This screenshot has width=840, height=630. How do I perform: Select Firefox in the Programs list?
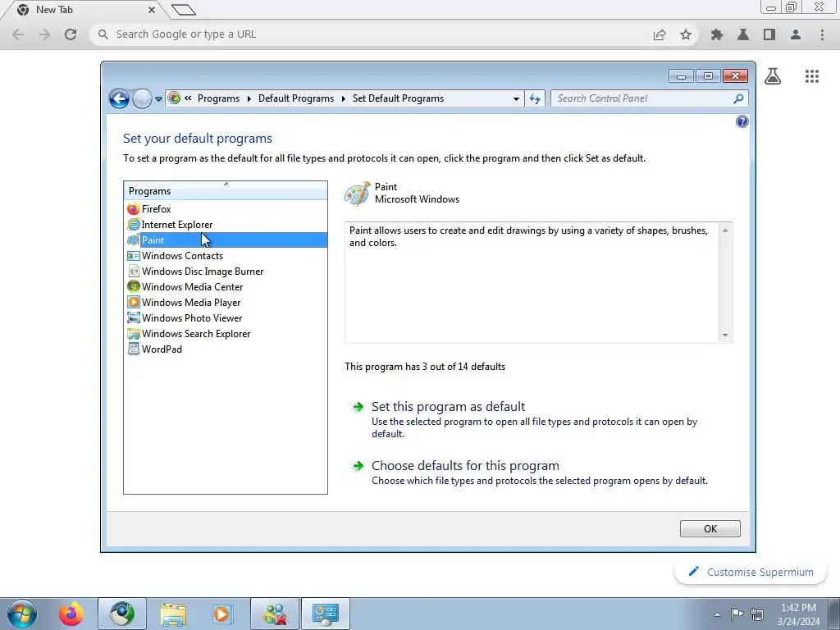(x=226, y=209)
